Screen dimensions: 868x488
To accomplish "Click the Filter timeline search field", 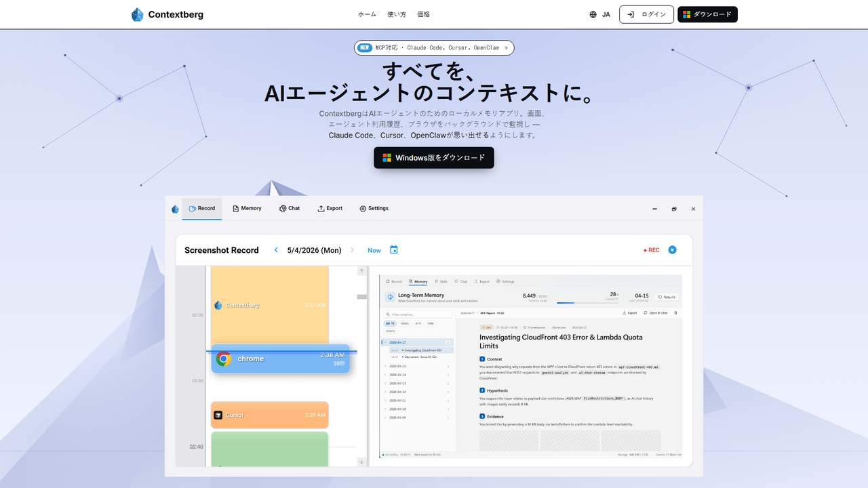I will tap(419, 314).
